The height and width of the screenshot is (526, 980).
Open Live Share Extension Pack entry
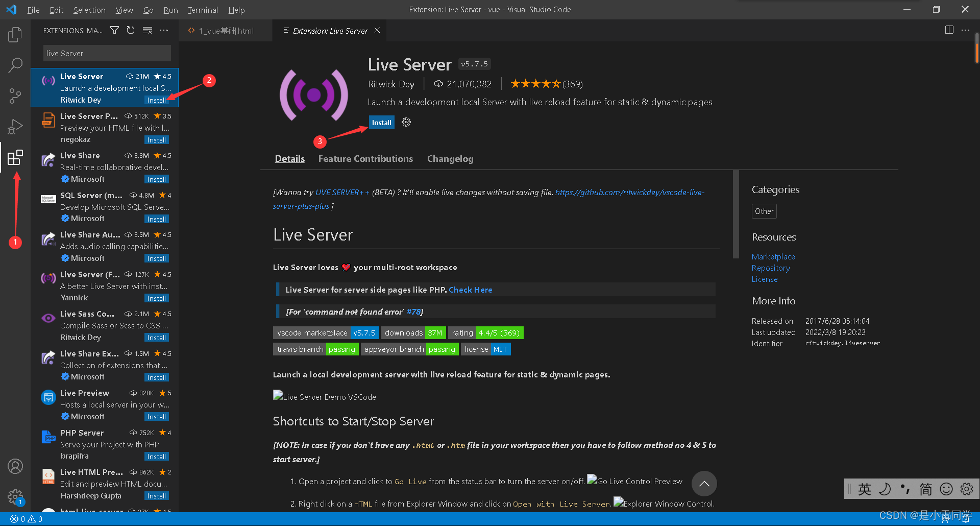tap(105, 365)
